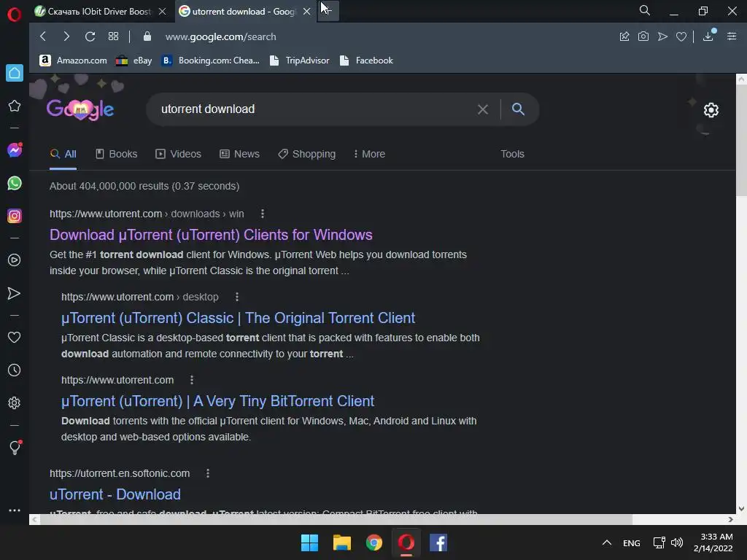Open My Flow in the sidebar
747x560 pixels.
[x=15, y=293]
